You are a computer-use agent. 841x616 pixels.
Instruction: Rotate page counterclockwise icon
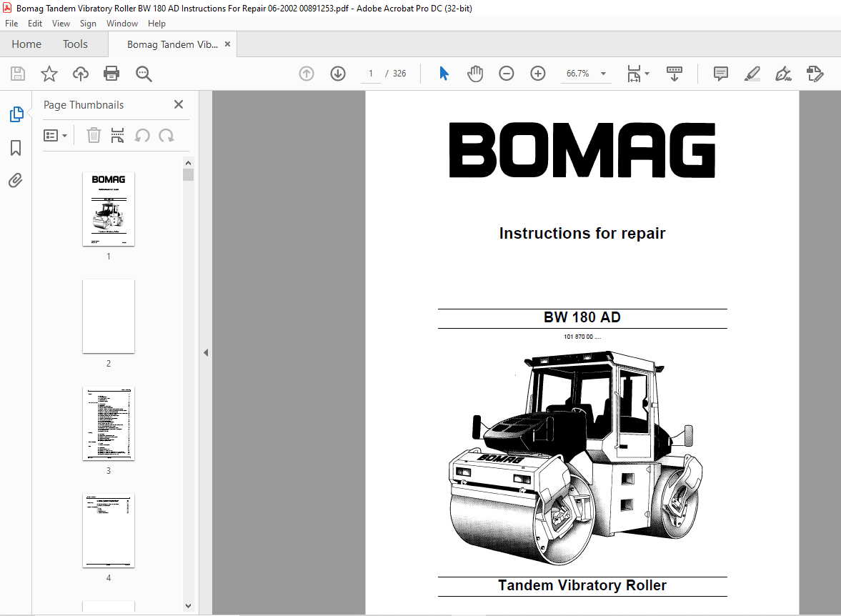coord(142,135)
